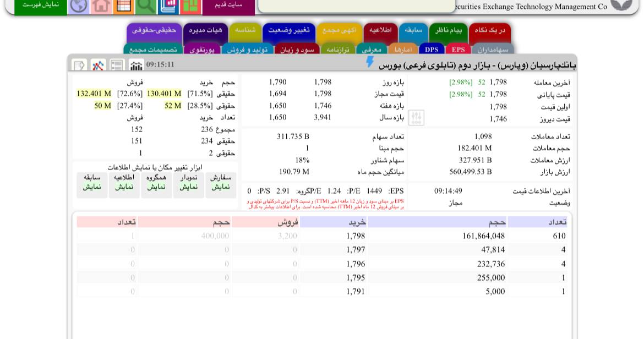Click the red-blue line chart icon
Image resolution: width=644 pixels, height=339 pixels.
pyautogui.click(x=99, y=65)
